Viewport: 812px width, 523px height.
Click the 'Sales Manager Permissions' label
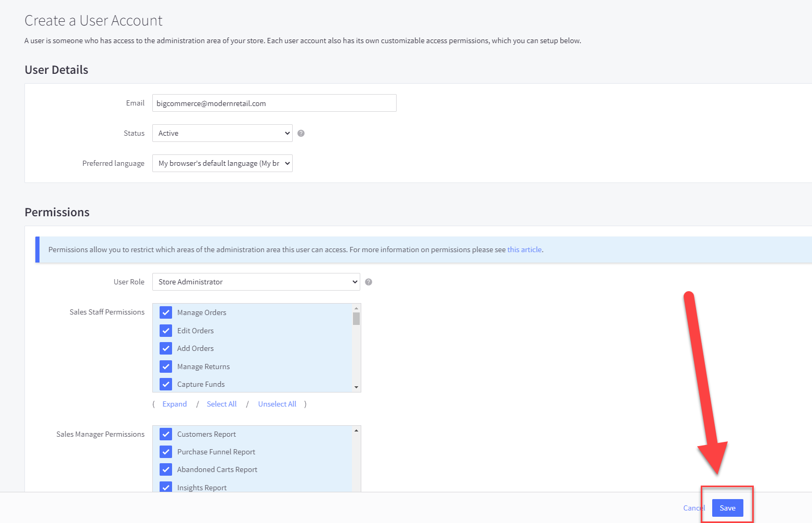pyautogui.click(x=100, y=434)
